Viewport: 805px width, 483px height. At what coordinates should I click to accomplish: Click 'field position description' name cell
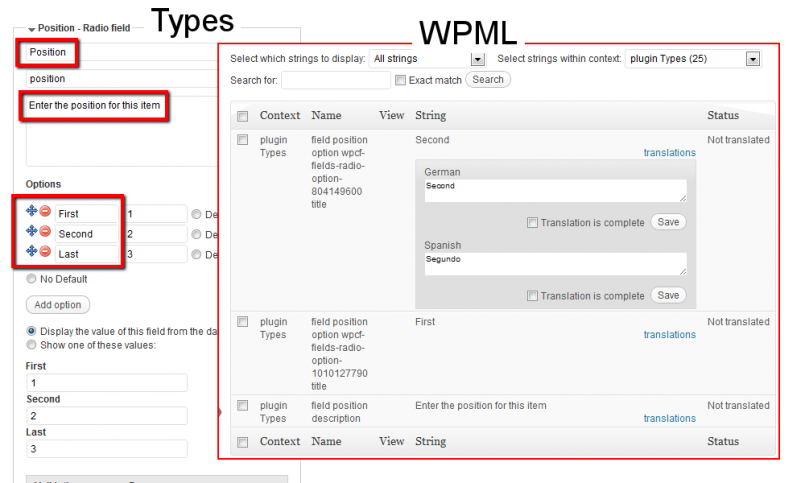click(x=339, y=412)
